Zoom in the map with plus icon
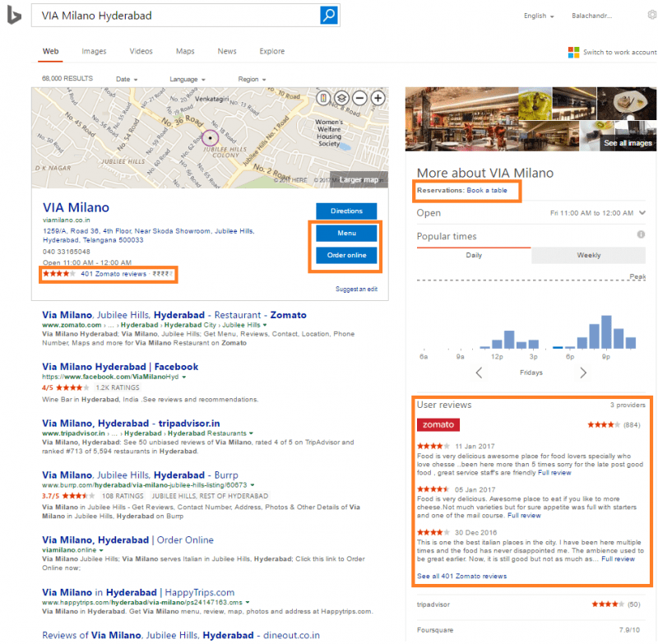The image size is (658, 644). pyautogui.click(x=378, y=98)
